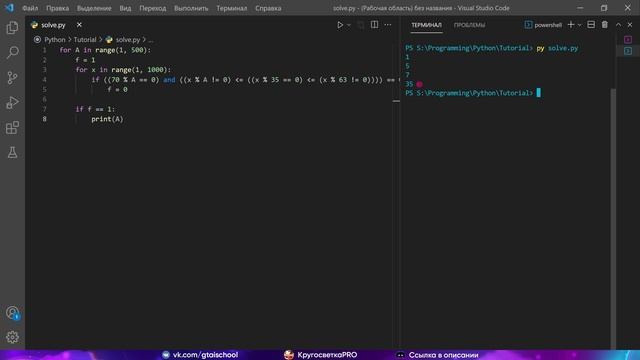Open the new terminal launch profile dropdown
The height and width of the screenshot is (360, 640).
pyautogui.click(x=580, y=25)
